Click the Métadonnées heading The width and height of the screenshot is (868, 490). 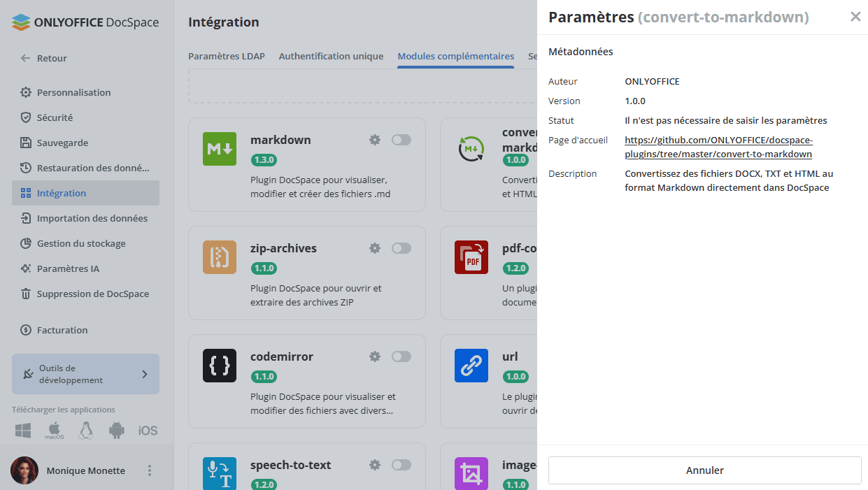point(581,52)
